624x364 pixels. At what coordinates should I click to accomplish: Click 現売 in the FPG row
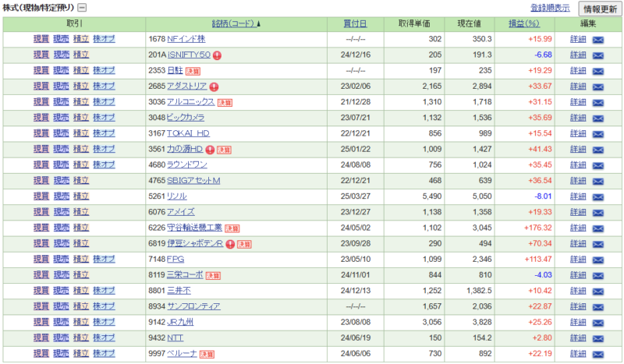pos(61,260)
